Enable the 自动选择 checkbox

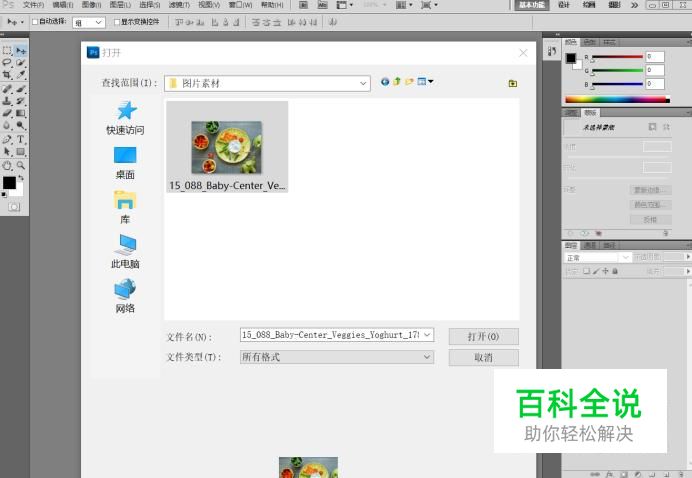tap(35, 22)
